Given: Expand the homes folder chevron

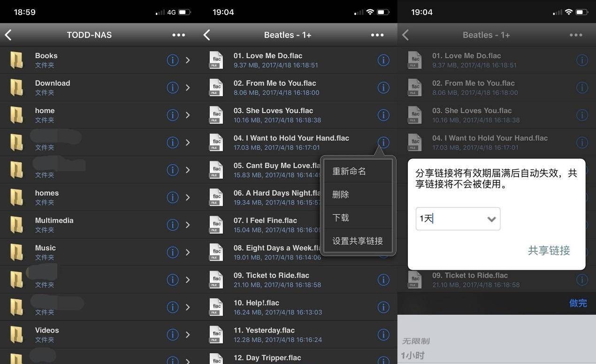Looking at the screenshot, I should pyautogui.click(x=188, y=197).
